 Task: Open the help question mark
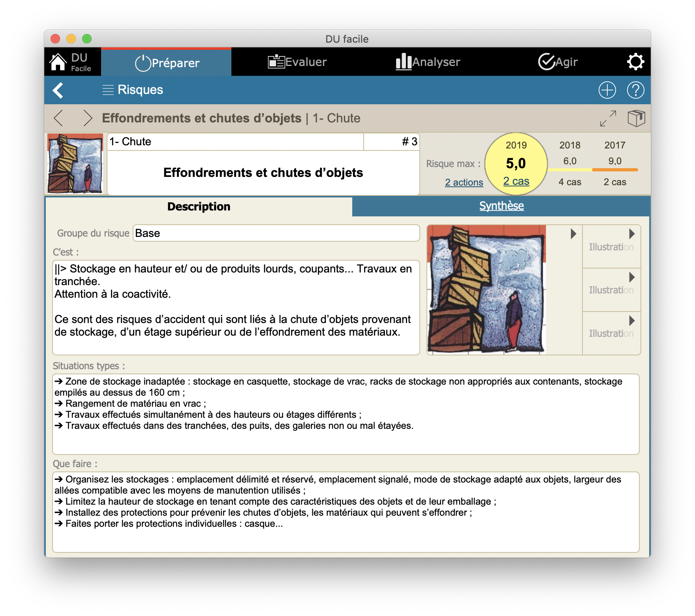tap(635, 90)
